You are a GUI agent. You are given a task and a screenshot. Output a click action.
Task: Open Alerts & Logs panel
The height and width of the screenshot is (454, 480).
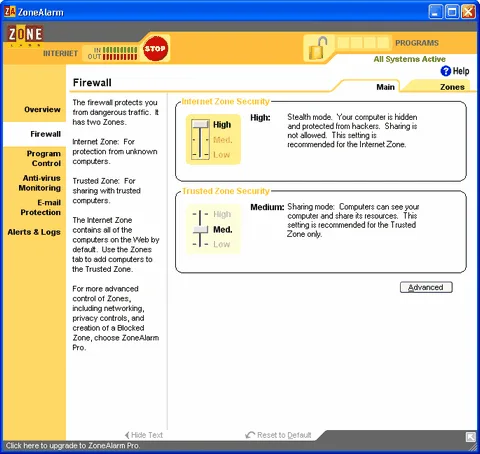pos(34,232)
